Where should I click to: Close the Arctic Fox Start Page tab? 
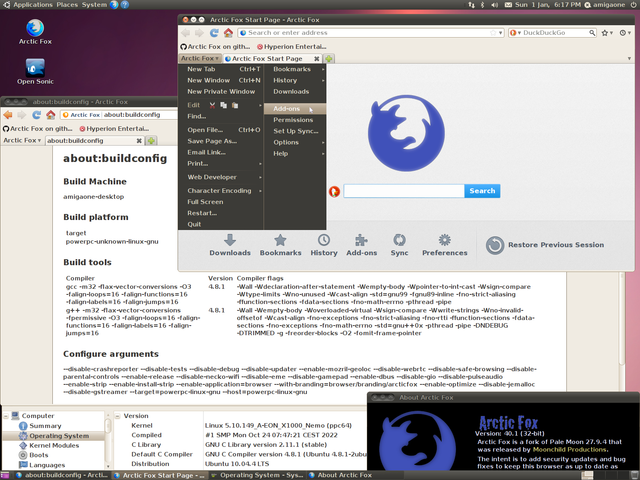[316, 58]
